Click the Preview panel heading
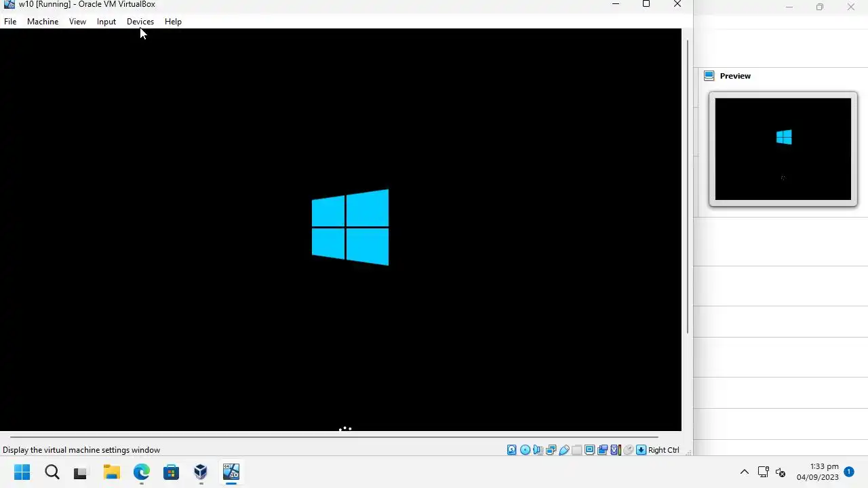This screenshot has height=488, width=868. point(735,76)
